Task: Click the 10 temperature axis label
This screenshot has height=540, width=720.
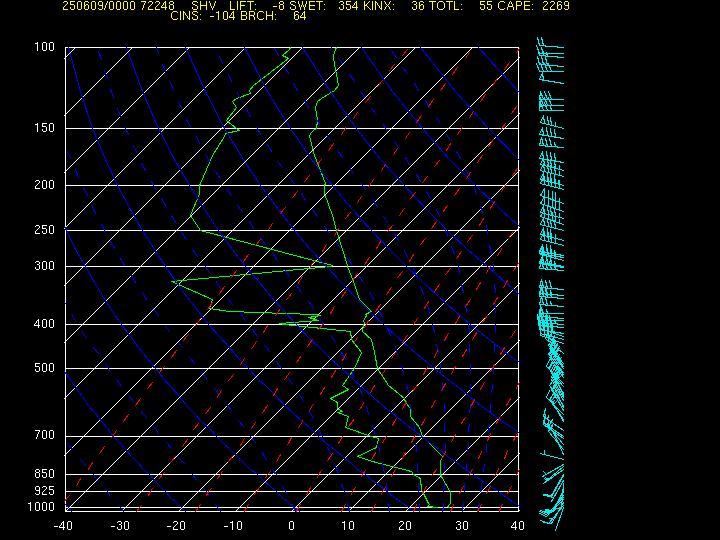Action: click(x=348, y=526)
